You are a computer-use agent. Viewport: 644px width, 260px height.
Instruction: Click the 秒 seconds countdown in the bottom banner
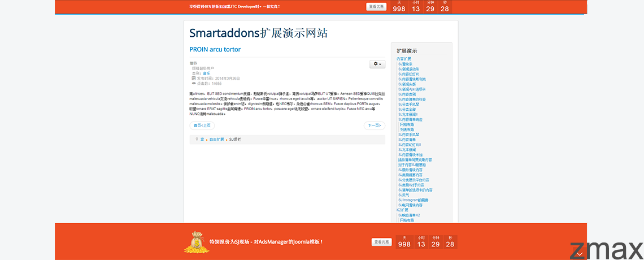point(450,242)
